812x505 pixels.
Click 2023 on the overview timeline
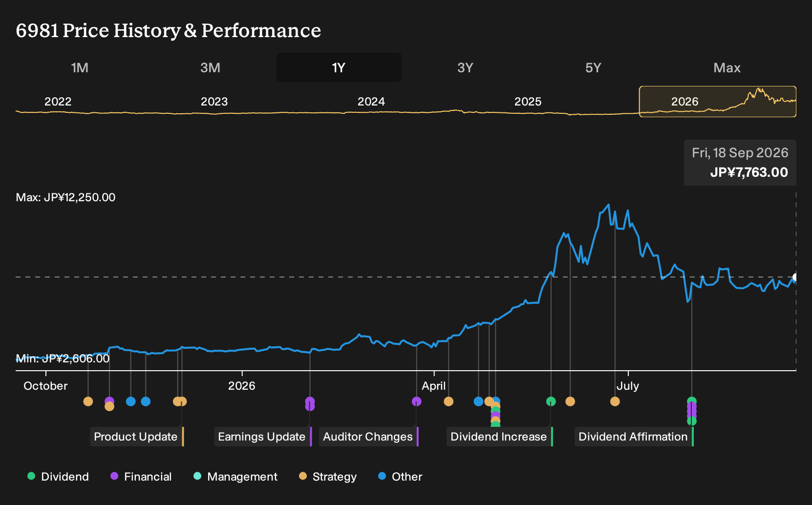point(214,102)
